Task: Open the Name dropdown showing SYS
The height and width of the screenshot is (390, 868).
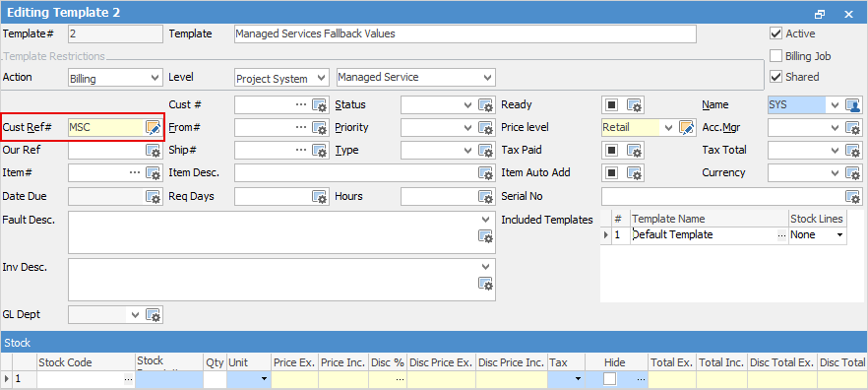Action: click(835, 105)
